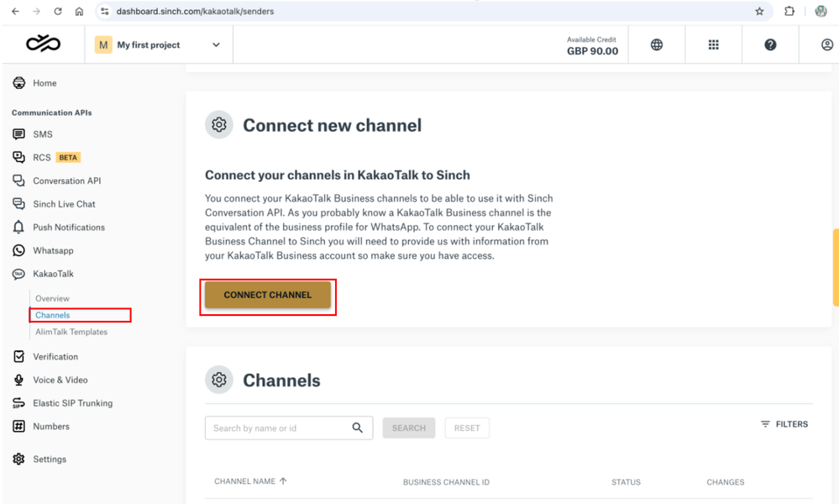Open browser profile avatar

[x=821, y=11]
